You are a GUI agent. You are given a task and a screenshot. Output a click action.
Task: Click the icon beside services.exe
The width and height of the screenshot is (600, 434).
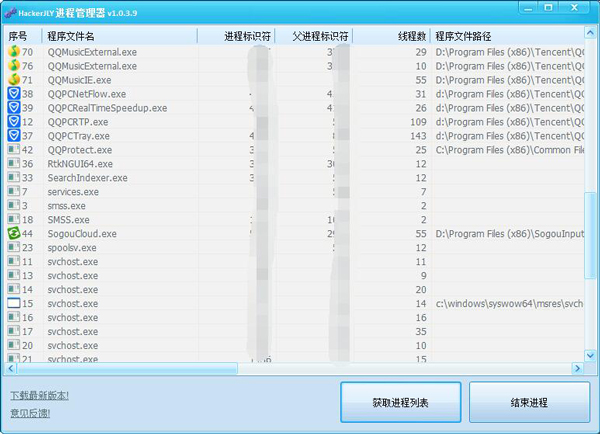point(14,191)
